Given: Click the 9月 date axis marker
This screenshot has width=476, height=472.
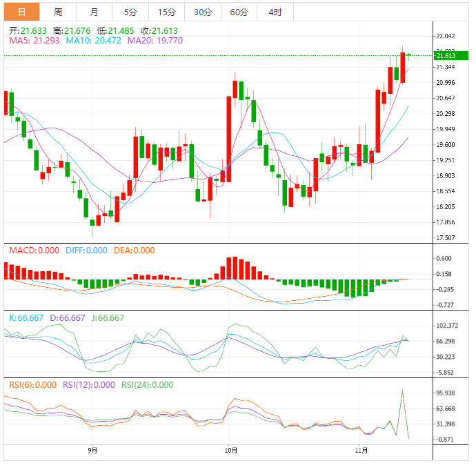Looking at the screenshot, I should coord(92,451).
